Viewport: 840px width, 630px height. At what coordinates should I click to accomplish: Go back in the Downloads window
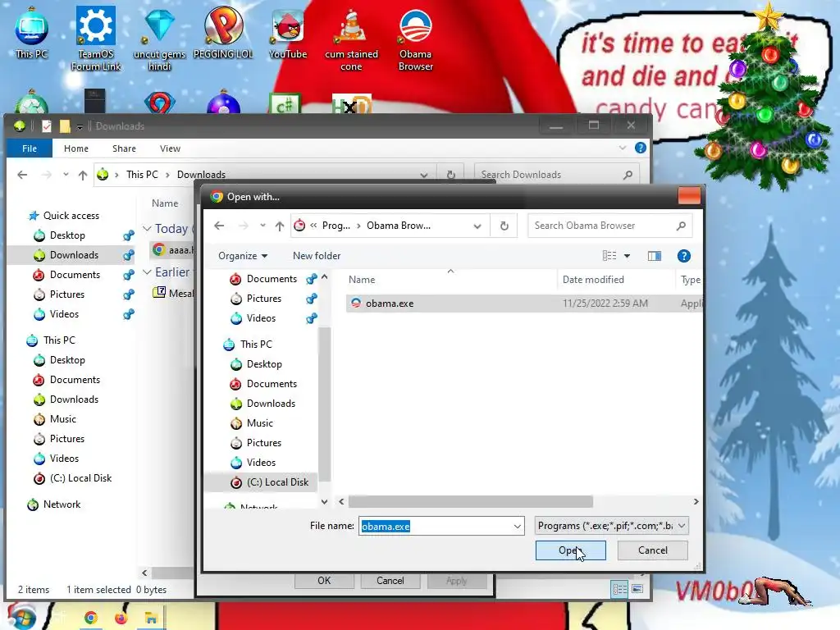[x=22, y=175]
